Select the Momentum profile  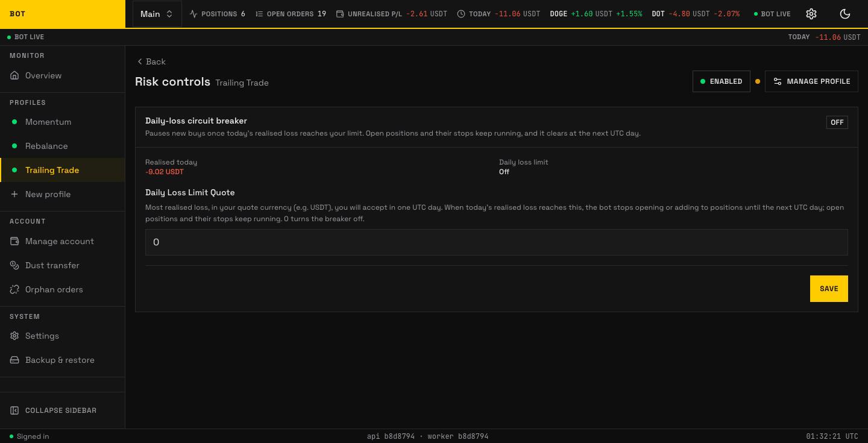(63, 122)
